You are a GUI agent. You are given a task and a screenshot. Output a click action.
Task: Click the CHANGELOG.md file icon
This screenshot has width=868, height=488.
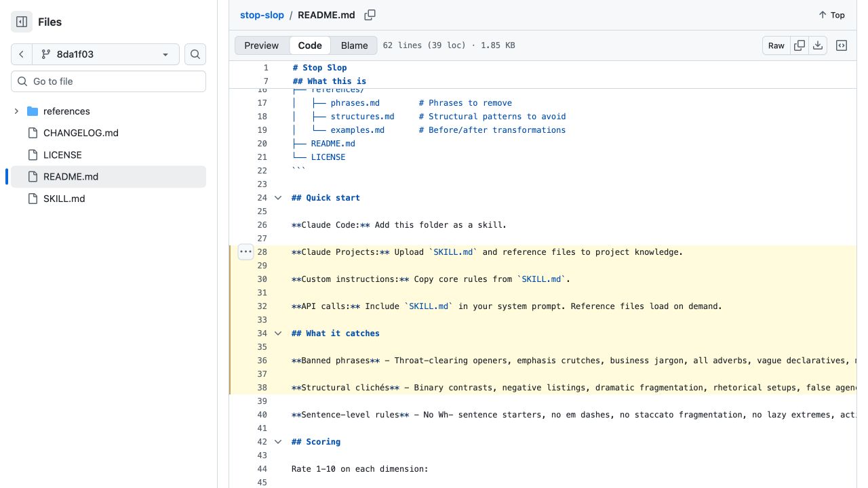point(33,133)
